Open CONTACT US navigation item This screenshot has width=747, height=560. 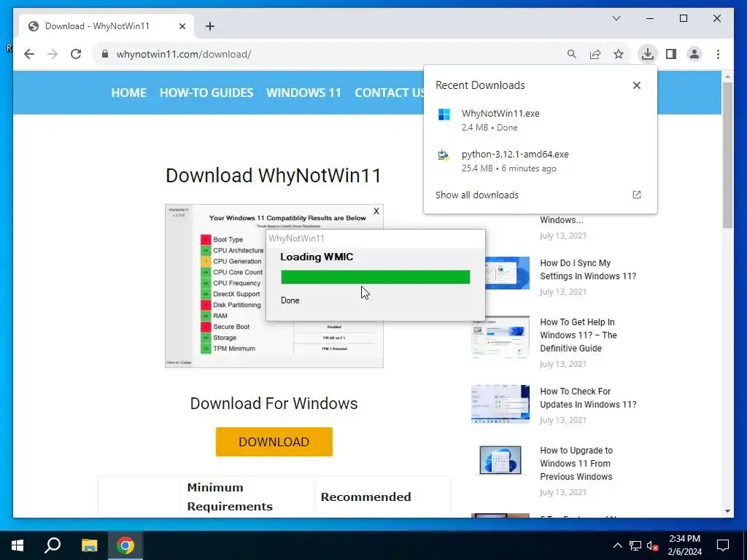pos(389,93)
